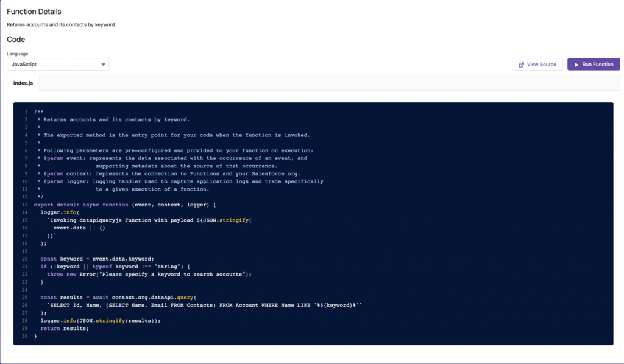Viewport: 624px width, 364px height.
Task: Click the const keyword declaration line
Action: [97, 259]
